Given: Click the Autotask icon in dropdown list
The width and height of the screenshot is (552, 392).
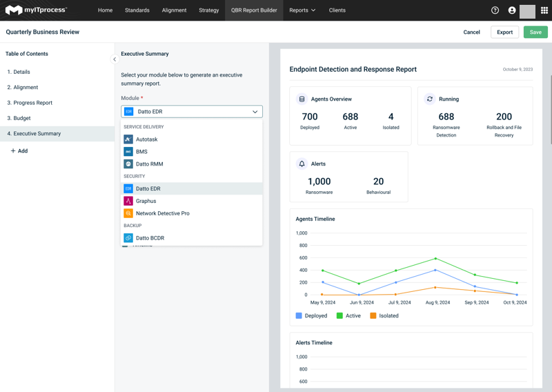Looking at the screenshot, I should pos(128,139).
